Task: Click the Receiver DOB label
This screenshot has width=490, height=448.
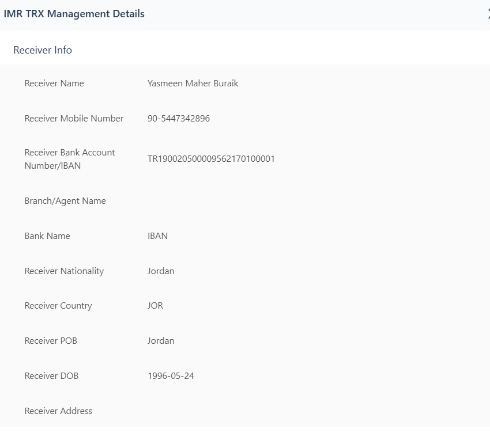Action: (51, 376)
